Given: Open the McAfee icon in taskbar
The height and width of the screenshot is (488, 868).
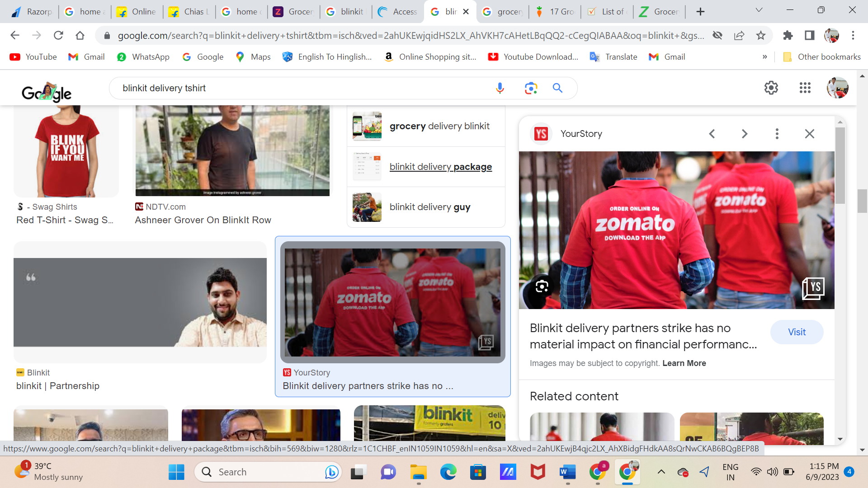Looking at the screenshot, I should pyautogui.click(x=538, y=472).
